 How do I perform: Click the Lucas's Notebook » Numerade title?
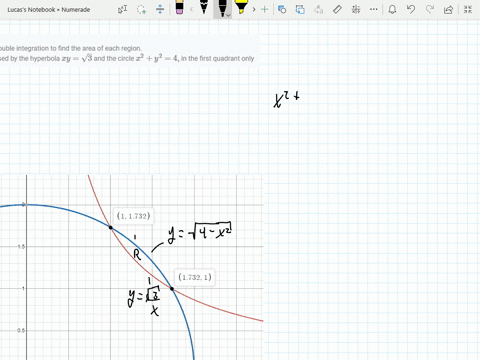[49, 10]
